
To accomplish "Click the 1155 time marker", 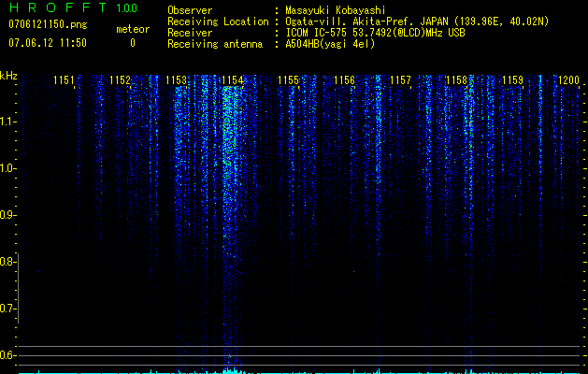I will [288, 80].
